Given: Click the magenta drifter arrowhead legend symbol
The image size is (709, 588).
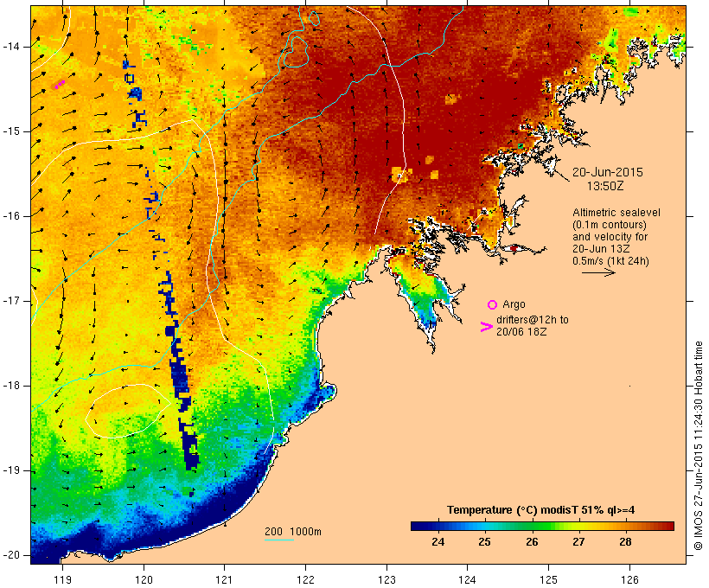Looking at the screenshot, I should (486, 327).
